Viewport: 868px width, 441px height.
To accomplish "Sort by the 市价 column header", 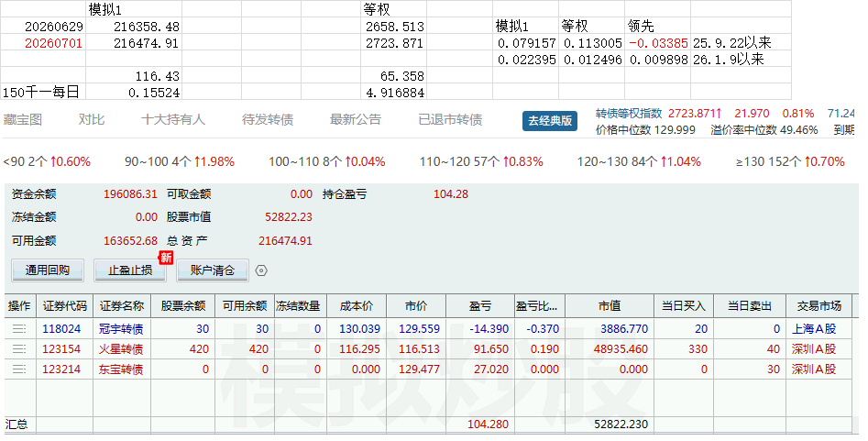I will pyautogui.click(x=416, y=306).
